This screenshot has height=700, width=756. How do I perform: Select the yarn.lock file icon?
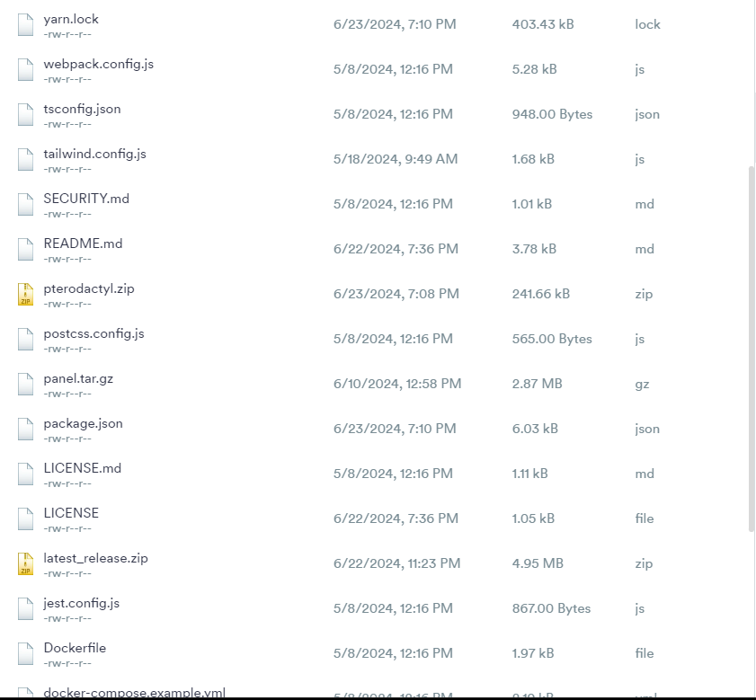point(25,24)
